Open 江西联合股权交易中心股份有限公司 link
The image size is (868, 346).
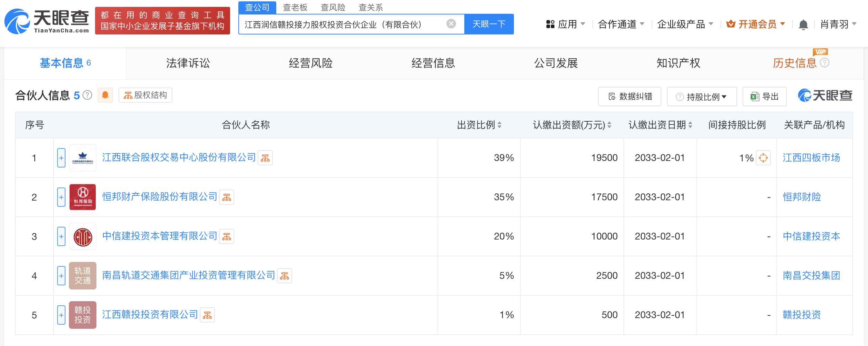click(x=179, y=157)
